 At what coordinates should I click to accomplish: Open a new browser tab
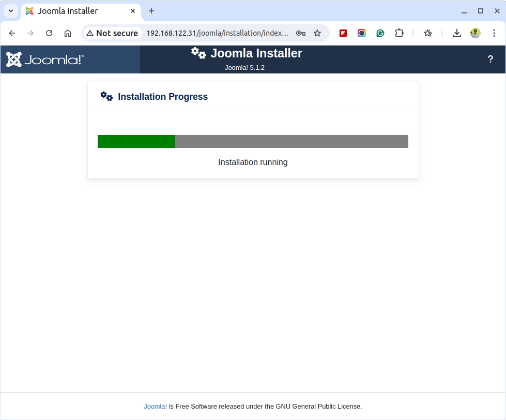click(x=151, y=11)
